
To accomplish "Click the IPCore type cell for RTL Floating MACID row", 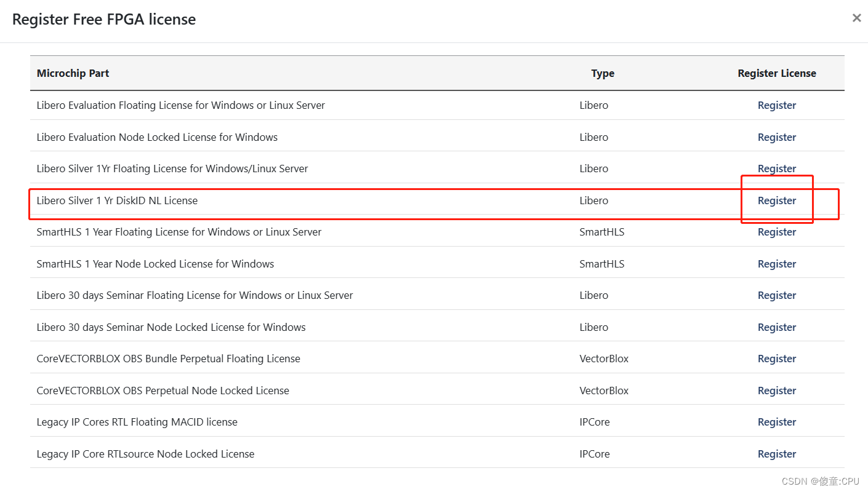I will pos(595,422).
